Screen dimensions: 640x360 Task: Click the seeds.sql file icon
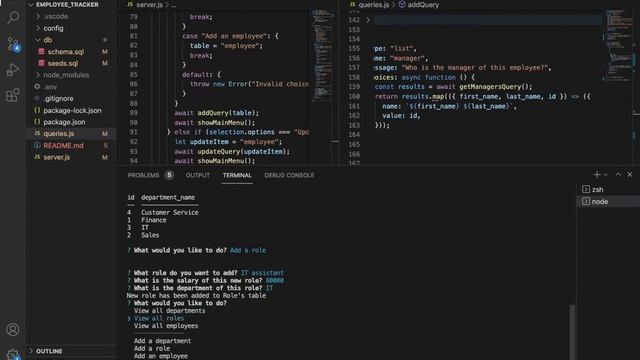pos(41,63)
